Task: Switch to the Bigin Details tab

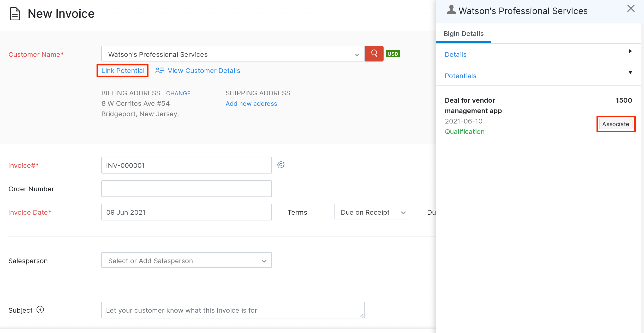Action: (x=463, y=34)
